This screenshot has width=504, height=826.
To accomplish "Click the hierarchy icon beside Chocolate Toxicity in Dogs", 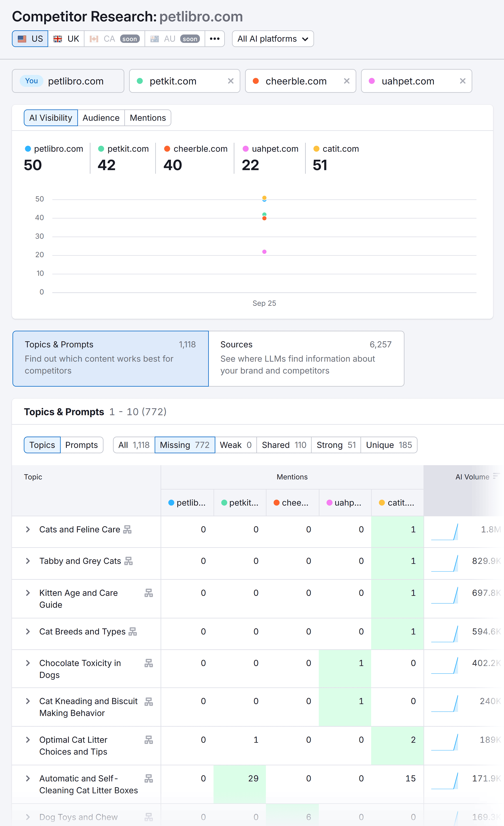I will point(148,663).
